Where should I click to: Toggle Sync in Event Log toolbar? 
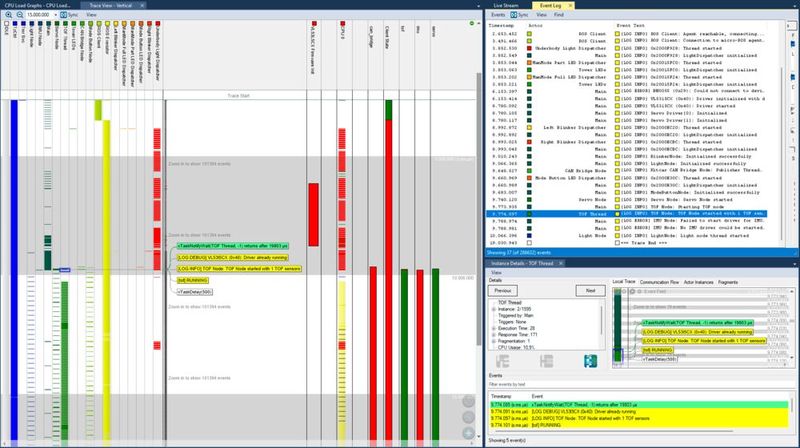coord(519,15)
